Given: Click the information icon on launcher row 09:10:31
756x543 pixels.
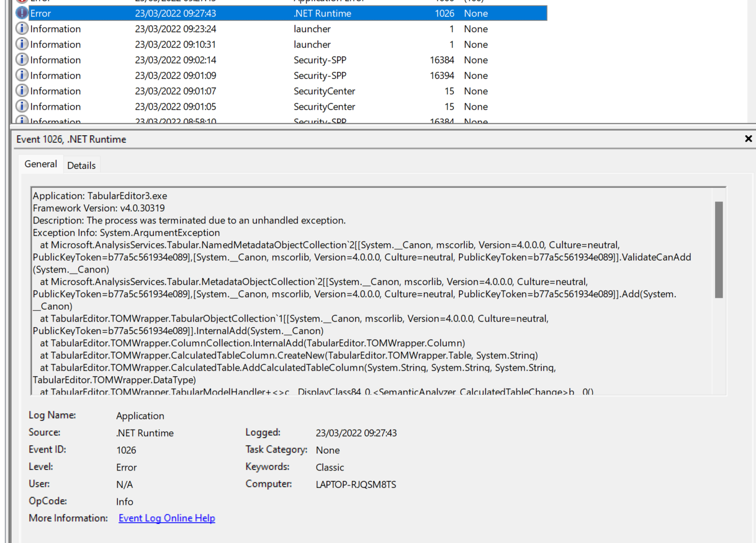Looking at the screenshot, I should pyautogui.click(x=22, y=44).
